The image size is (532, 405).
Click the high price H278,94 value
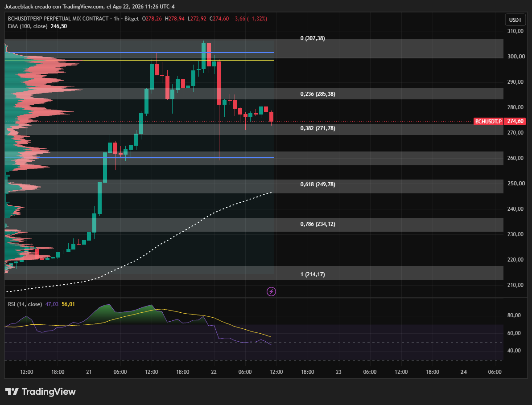174,19
